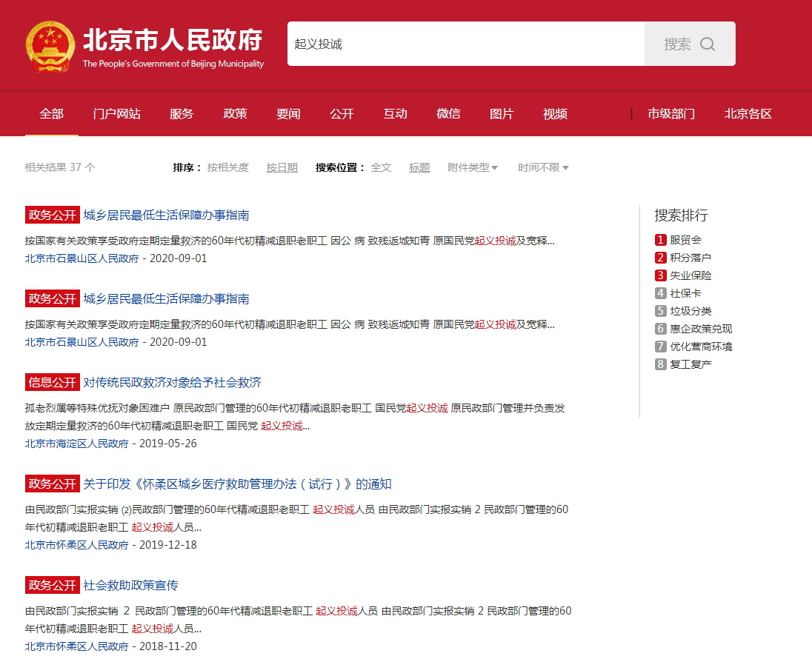Viewport: 812px width, 659px height.
Task: Expand the 附件类型 dropdown
Action: coord(472,168)
